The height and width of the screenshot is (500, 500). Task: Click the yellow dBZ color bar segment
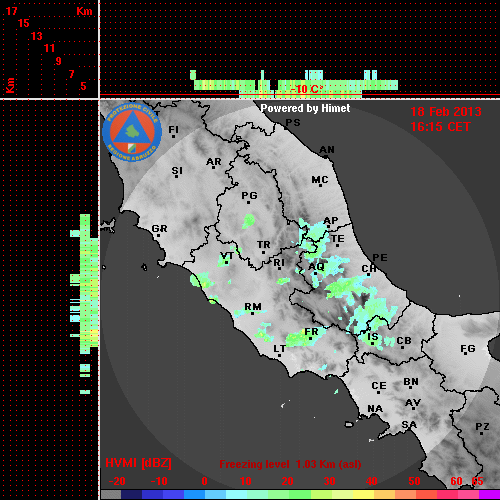click(x=363, y=495)
